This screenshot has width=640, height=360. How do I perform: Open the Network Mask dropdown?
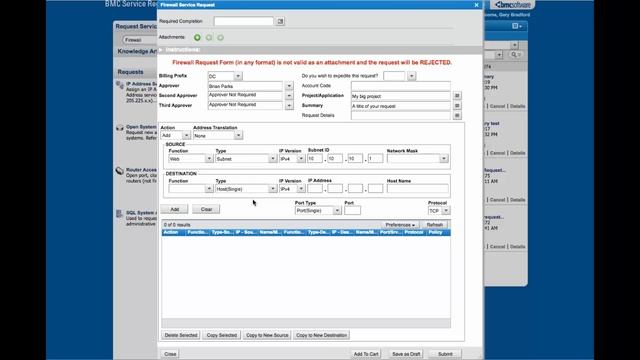[x=444, y=158]
